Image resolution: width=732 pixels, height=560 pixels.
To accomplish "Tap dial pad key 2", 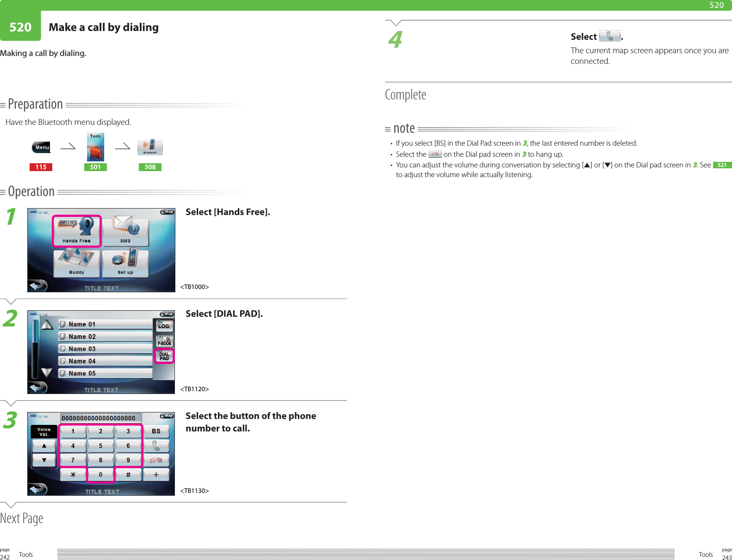I will 101,431.
